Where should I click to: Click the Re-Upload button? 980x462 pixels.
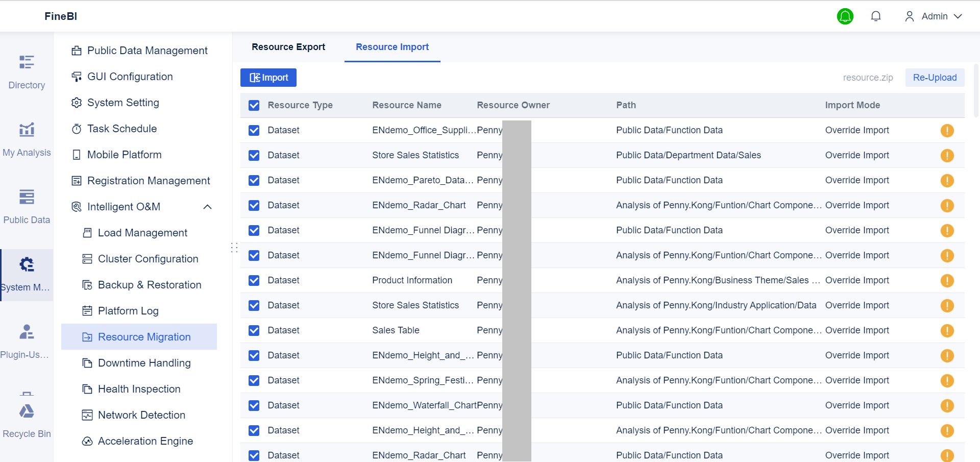(x=935, y=78)
